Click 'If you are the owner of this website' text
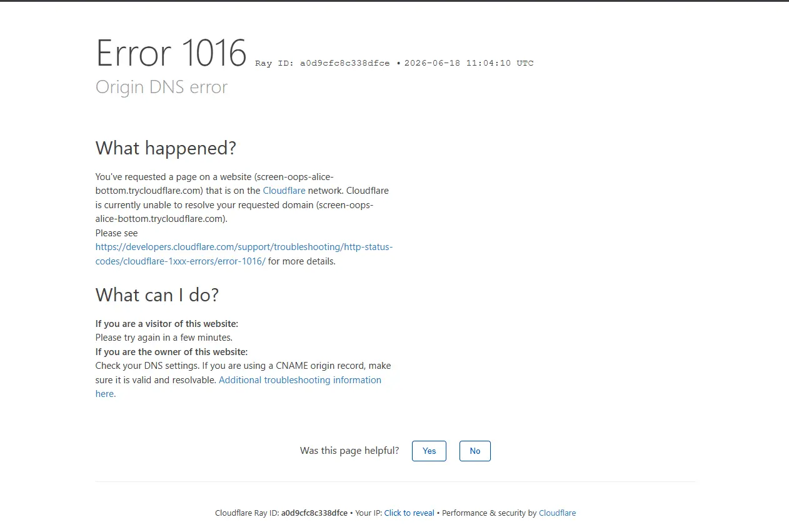 pyautogui.click(x=171, y=352)
